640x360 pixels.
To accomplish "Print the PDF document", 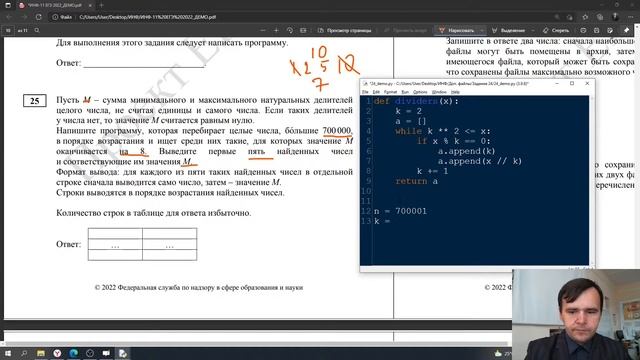I will [583, 30].
